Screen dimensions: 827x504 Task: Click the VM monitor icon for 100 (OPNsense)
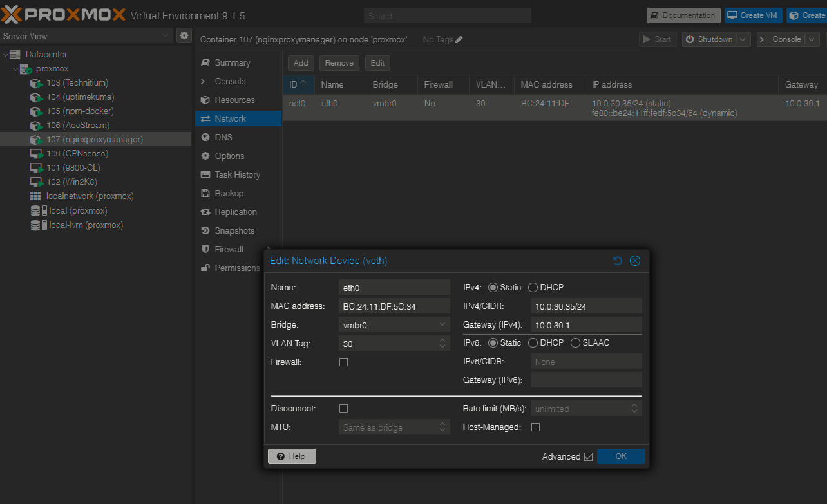[36, 154]
